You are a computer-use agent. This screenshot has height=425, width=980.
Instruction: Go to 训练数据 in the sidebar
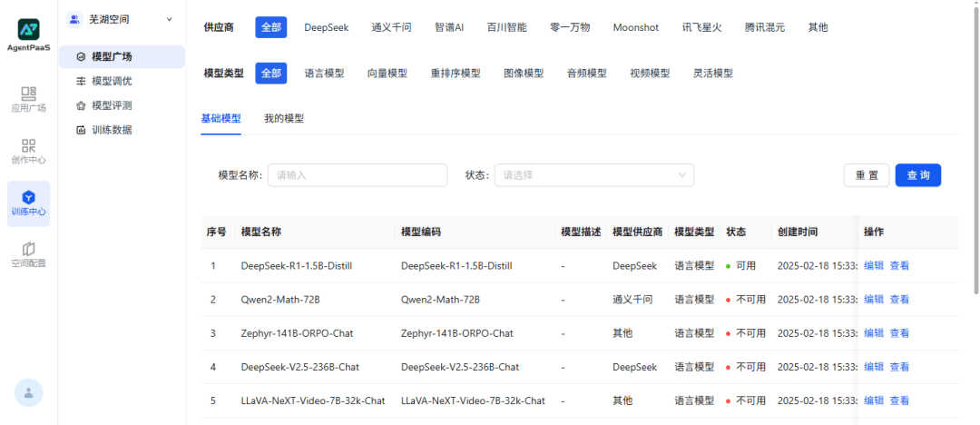[x=111, y=130]
